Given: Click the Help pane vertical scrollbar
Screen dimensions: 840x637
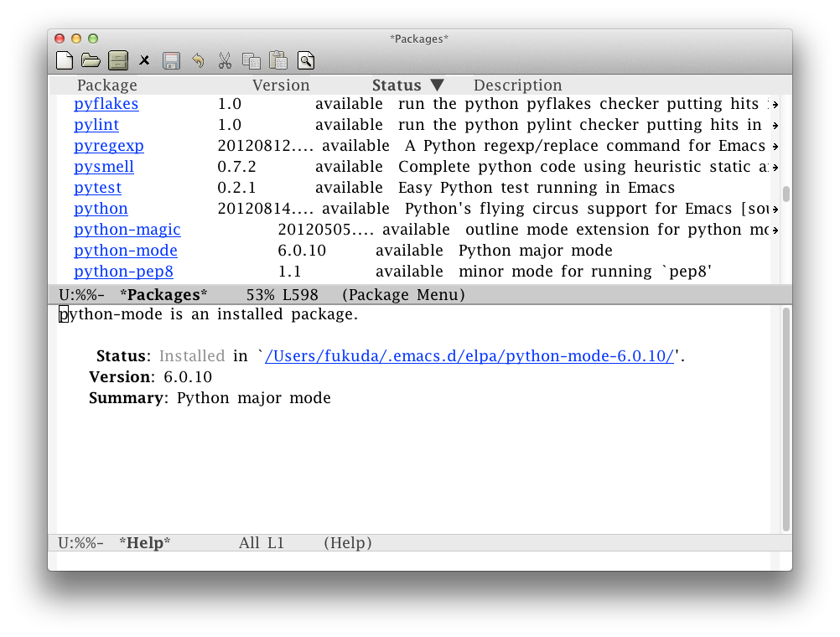Looking at the screenshot, I should pyautogui.click(x=786, y=419).
